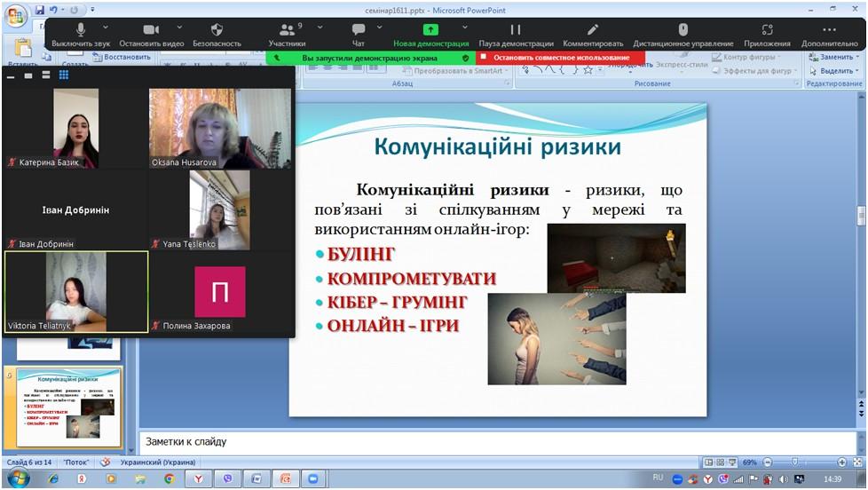Click Остановить совместное использование red button
This screenshot has width=868, height=490.
coord(554,58)
